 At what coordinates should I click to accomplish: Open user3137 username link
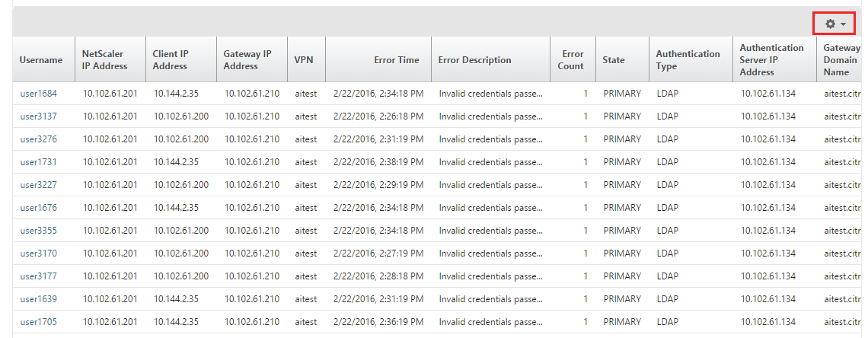38,116
